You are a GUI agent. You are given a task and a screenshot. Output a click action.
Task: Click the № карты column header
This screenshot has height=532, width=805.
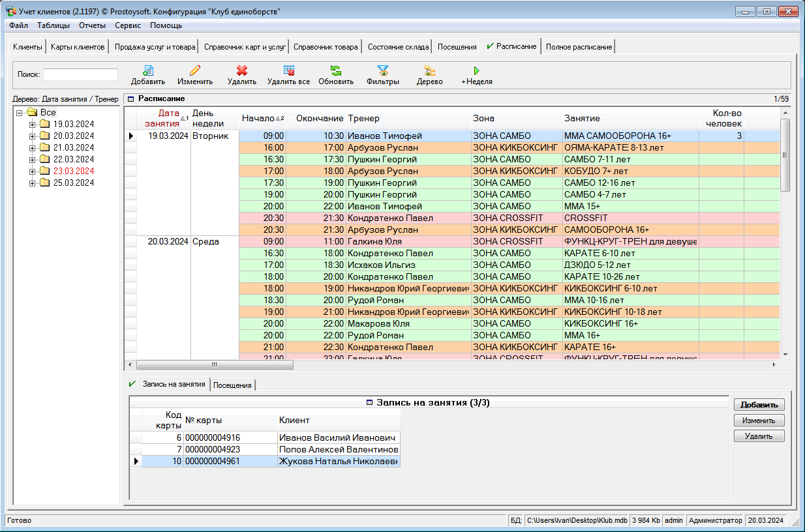pyautogui.click(x=230, y=421)
